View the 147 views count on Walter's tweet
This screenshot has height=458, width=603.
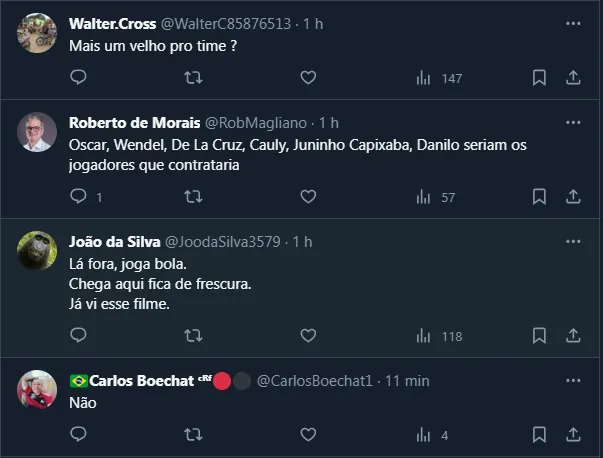pyautogui.click(x=438, y=78)
